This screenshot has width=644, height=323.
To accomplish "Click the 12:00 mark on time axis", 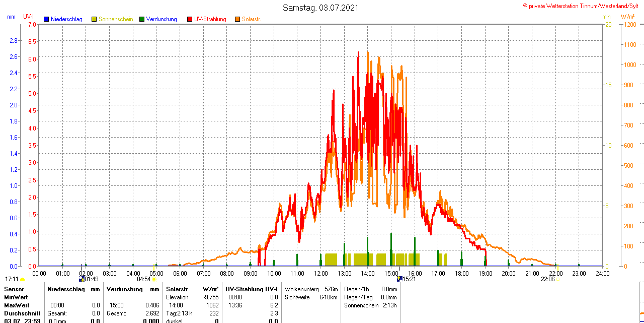I will pyautogui.click(x=321, y=274).
